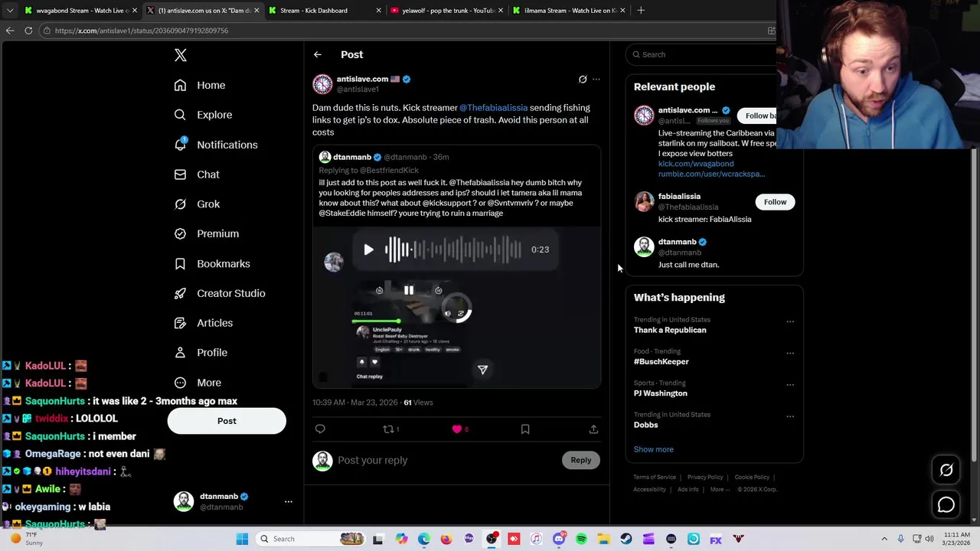The height and width of the screenshot is (551, 980).
Task: Expand the footer 'More ...' link
Action: 720,489
